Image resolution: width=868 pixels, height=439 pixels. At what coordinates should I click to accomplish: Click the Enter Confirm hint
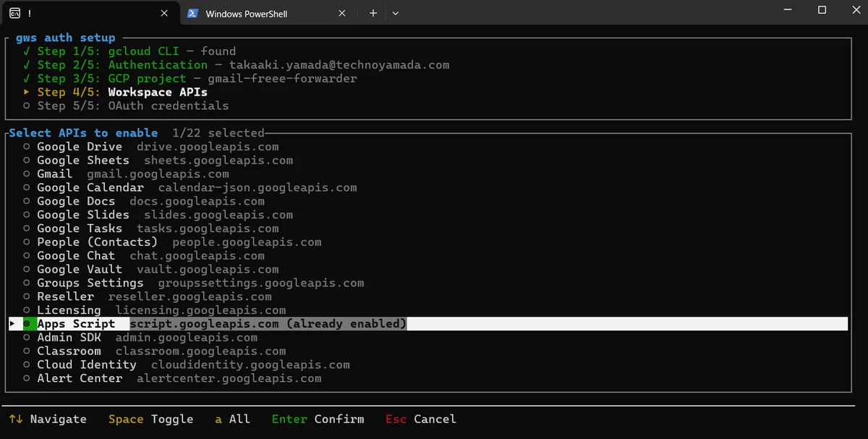click(x=318, y=419)
